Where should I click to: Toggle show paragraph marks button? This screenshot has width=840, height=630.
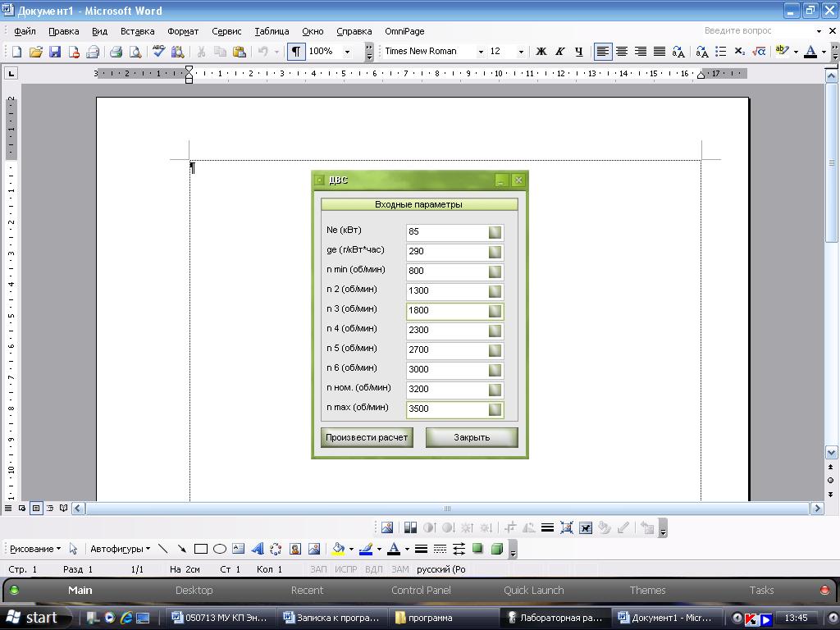[295, 52]
